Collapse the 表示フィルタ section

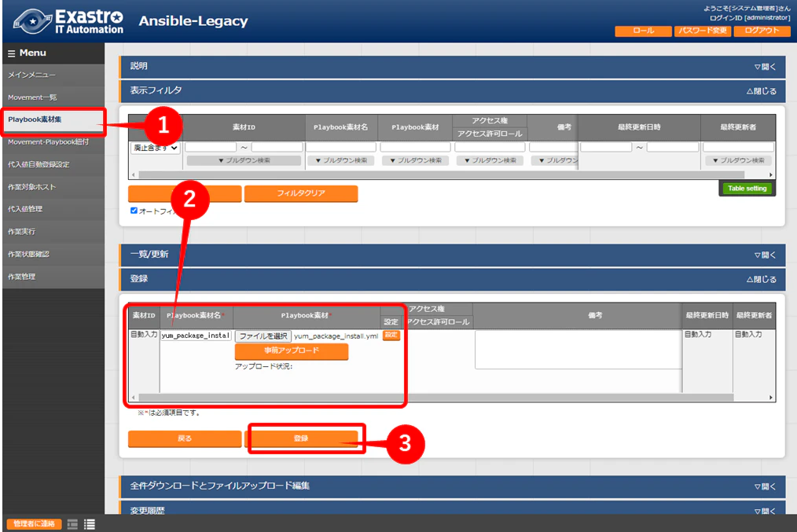click(x=762, y=91)
